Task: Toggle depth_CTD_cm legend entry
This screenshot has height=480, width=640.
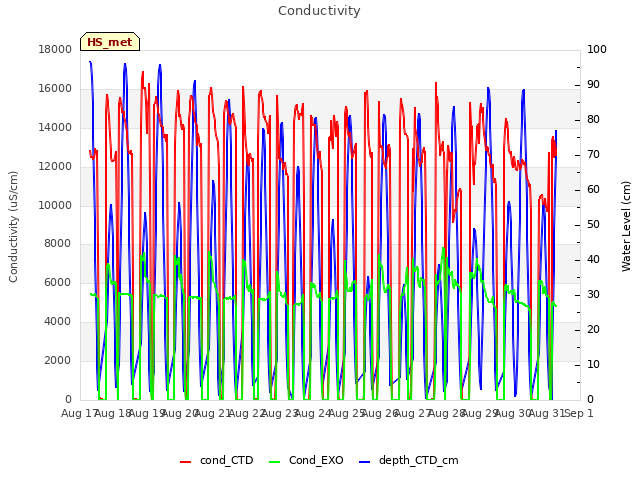Action: tap(409, 460)
